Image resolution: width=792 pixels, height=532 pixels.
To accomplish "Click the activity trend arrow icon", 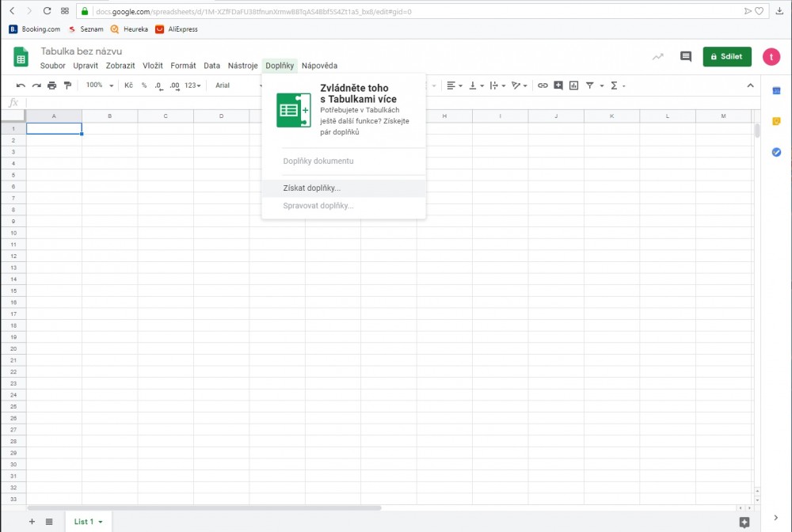I will click(x=657, y=57).
